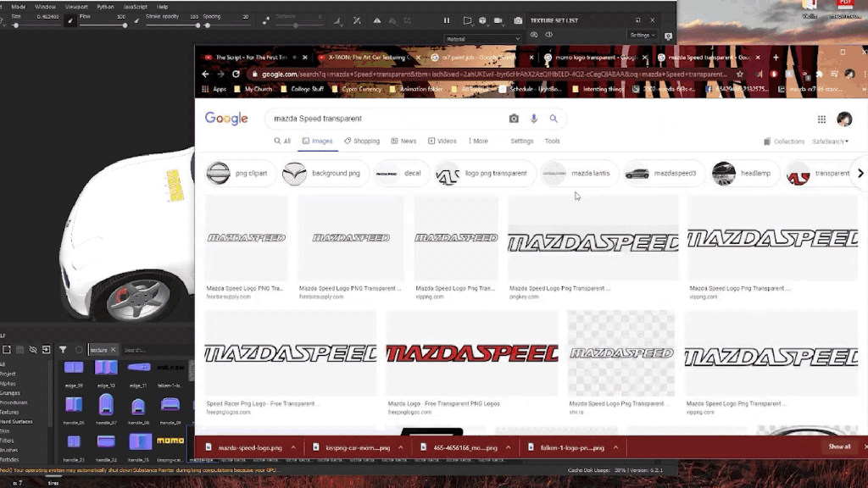Open the Google apps grid

click(821, 119)
